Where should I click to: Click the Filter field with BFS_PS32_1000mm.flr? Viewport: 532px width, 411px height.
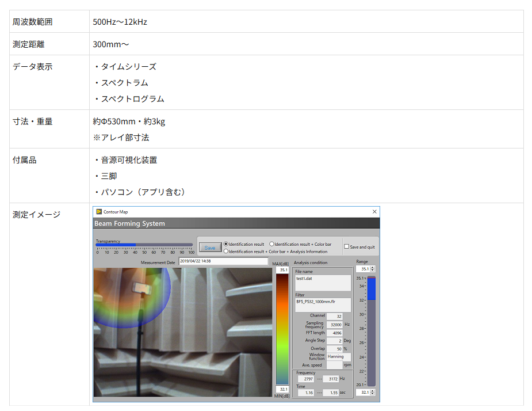322,304
